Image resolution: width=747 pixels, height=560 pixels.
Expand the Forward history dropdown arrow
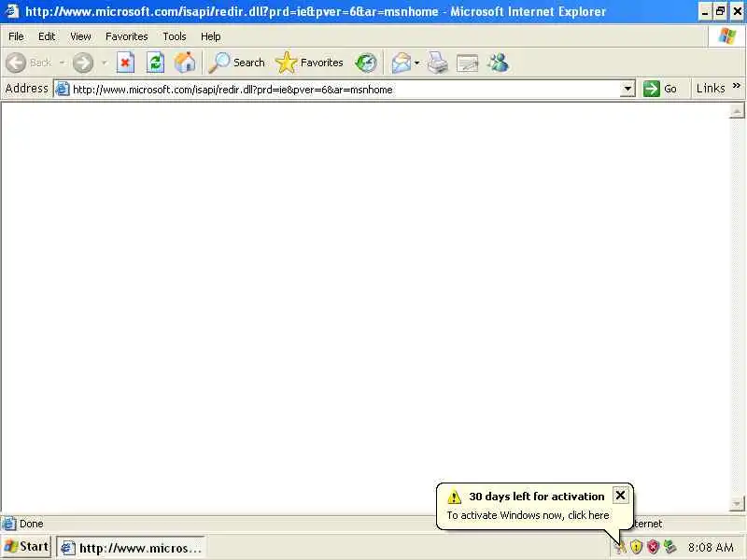(104, 63)
